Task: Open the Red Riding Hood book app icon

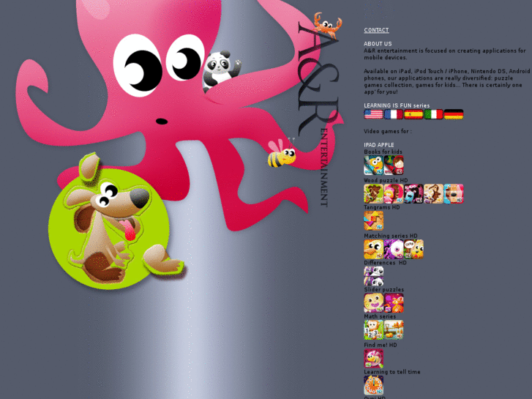Action: click(x=394, y=165)
